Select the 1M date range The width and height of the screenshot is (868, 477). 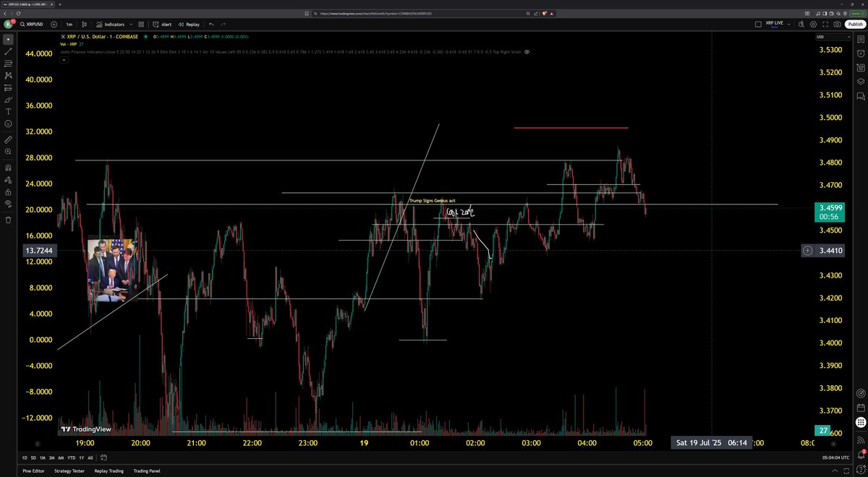[x=43, y=457]
